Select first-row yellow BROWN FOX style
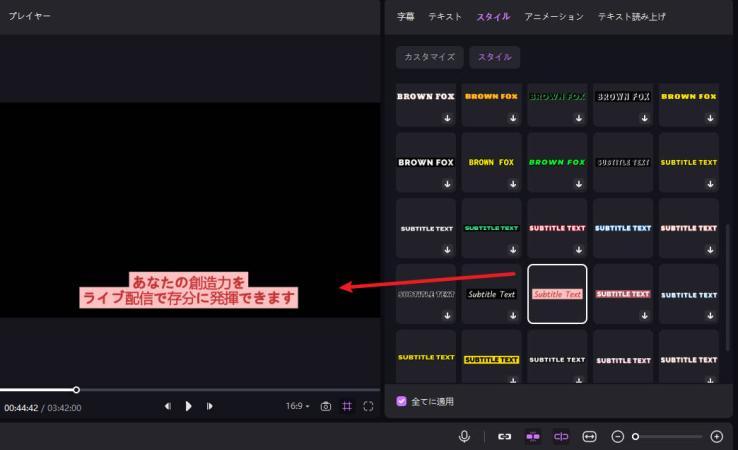Viewport: 738px width, 450px height. tap(689, 105)
